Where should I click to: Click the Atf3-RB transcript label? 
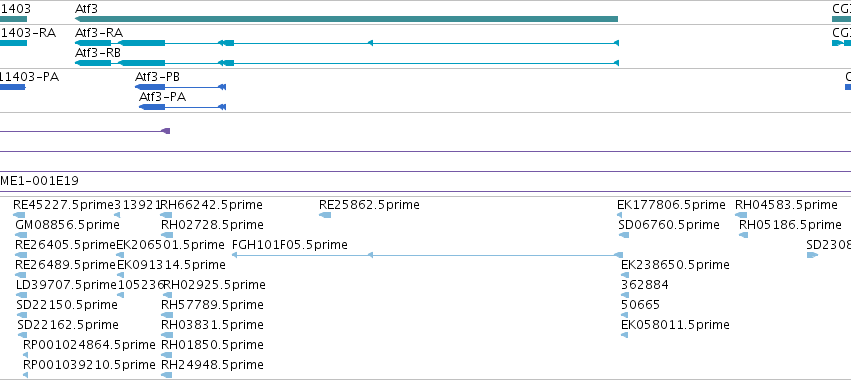click(x=98, y=53)
